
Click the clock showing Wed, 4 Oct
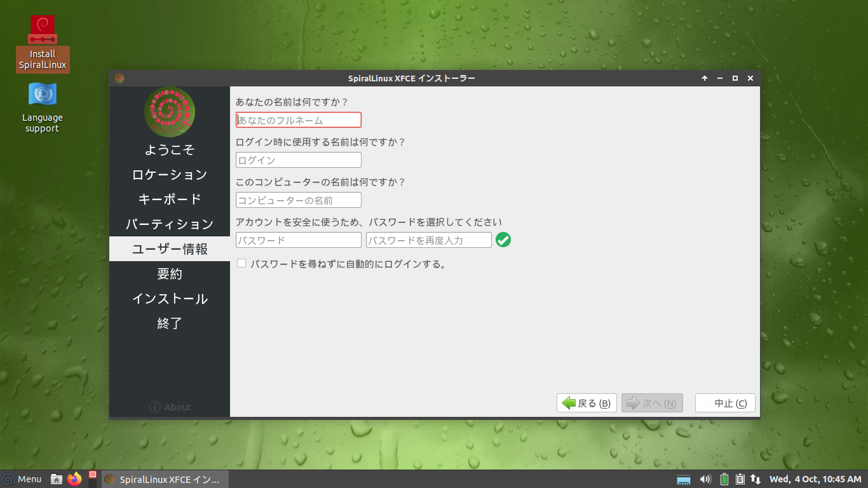[815, 479]
